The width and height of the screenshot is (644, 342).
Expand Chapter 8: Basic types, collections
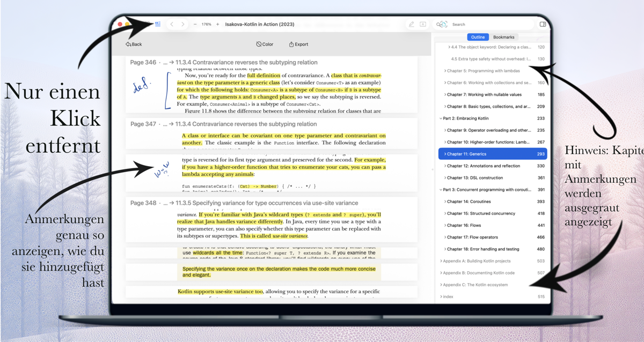tap(445, 106)
